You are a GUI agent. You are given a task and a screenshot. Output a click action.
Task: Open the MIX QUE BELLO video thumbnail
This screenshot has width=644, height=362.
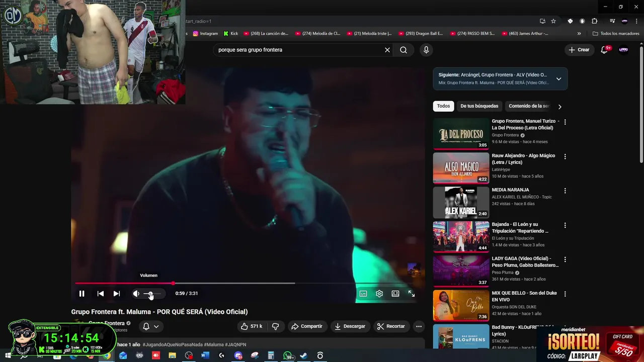461,305
